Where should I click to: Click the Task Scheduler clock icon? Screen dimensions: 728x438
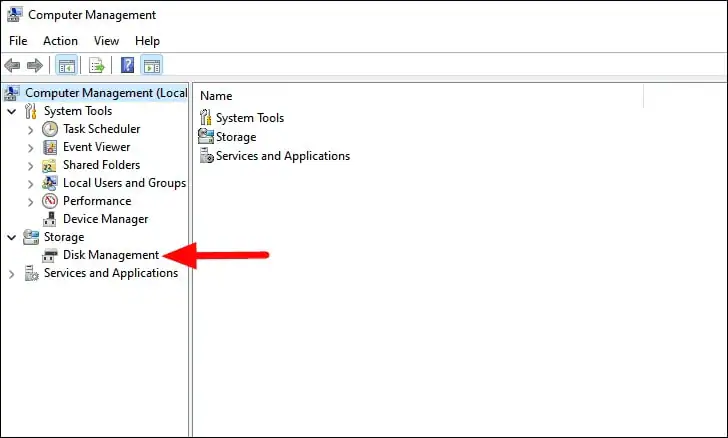tap(50, 129)
